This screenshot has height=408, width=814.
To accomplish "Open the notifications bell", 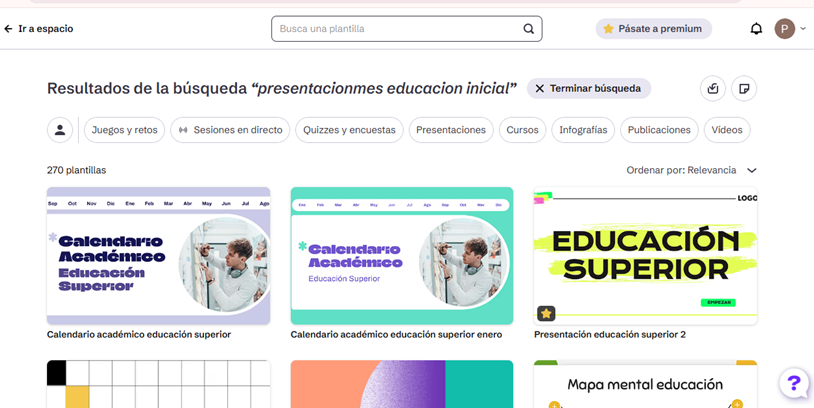I will click(x=756, y=29).
